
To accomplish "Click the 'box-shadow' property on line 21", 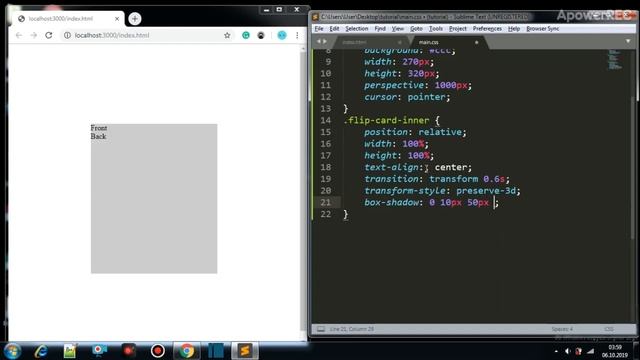I will (391, 202).
